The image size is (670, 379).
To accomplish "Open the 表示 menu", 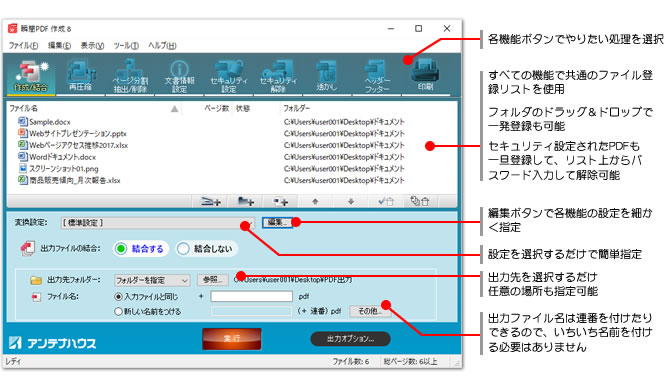I will (92, 45).
